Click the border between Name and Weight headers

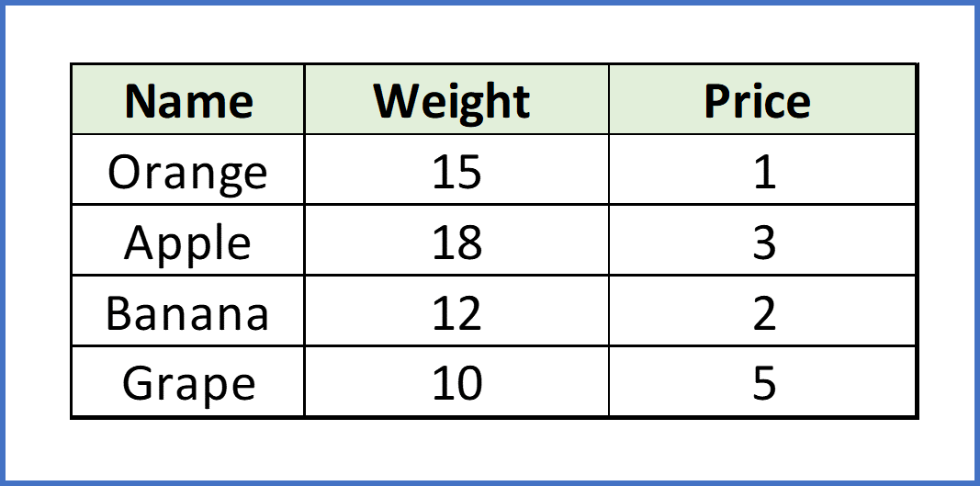click(x=304, y=100)
